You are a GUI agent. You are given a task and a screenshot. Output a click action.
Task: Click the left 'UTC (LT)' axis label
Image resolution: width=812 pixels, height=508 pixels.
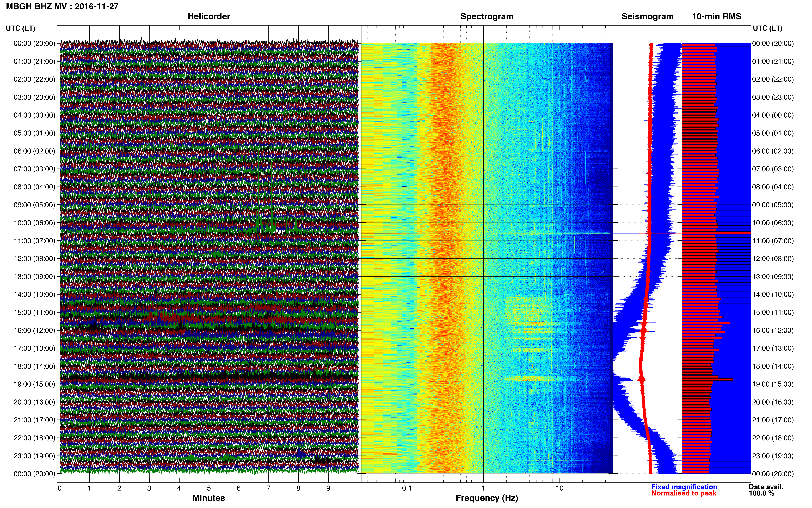[21, 28]
